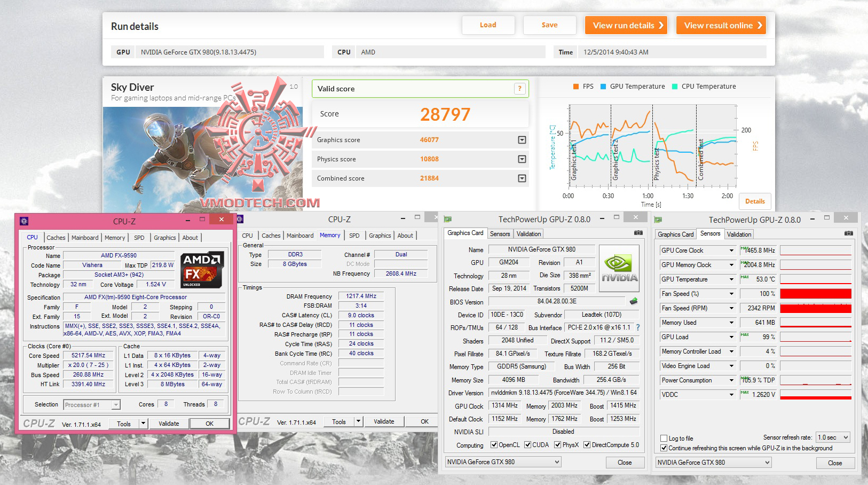The height and width of the screenshot is (485, 868).
Task: Click the teal CPU Temperature legend swatch
Action: point(675,87)
